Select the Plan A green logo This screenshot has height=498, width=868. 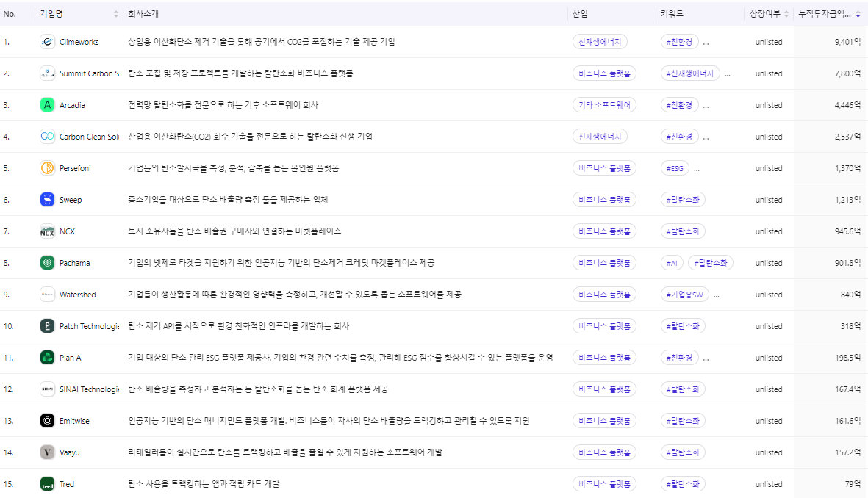point(48,358)
